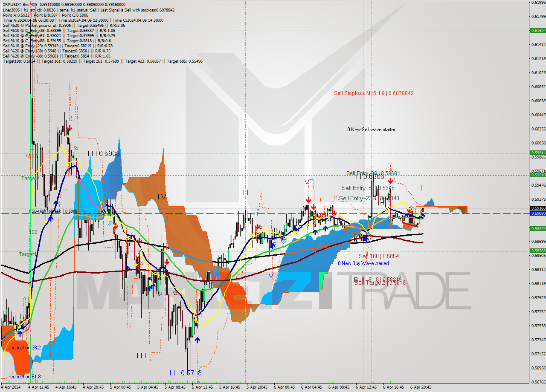The height and width of the screenshot is (392, 546).
Task: Click '4 Apr 20:45' on the time axis
Action: coord(93,388)
